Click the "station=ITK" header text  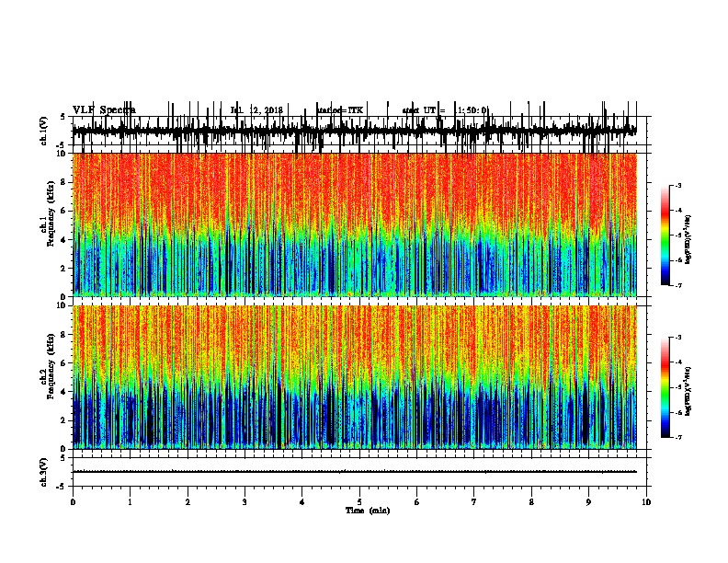(x=340, y=110)
